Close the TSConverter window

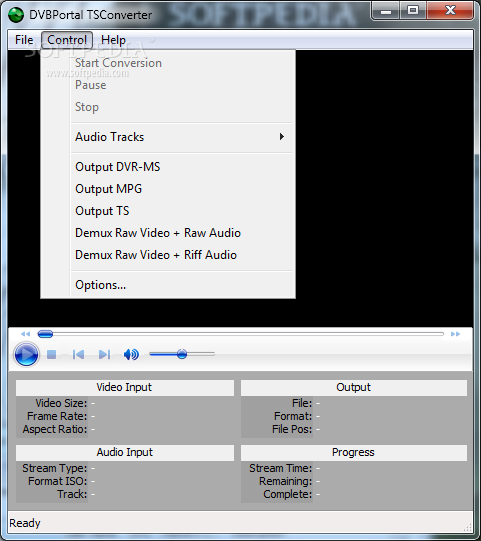click(450, 11)
